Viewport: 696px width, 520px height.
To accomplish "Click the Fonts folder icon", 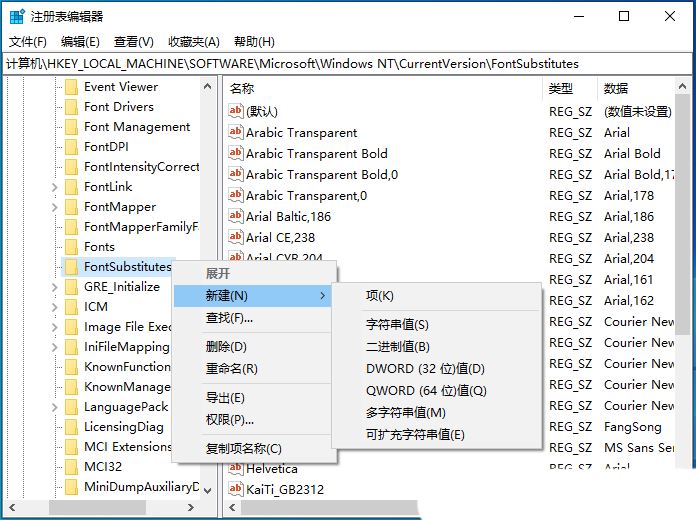I will [71, 247].
